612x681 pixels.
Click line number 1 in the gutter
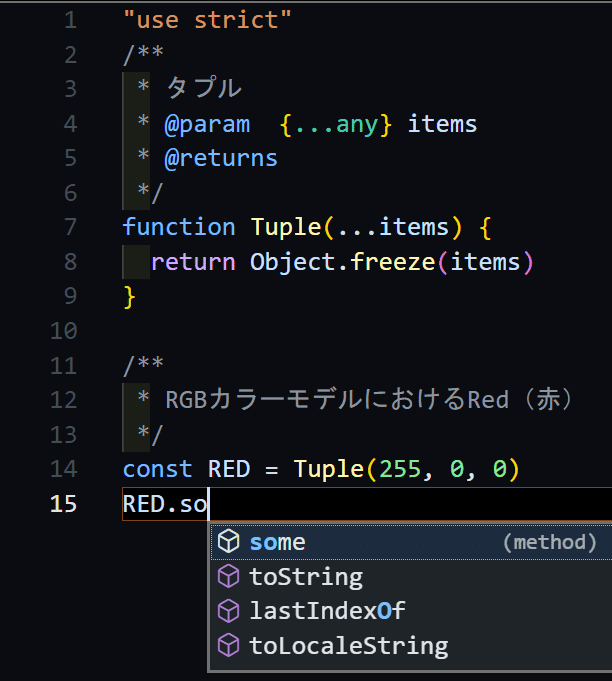point(69,20)
